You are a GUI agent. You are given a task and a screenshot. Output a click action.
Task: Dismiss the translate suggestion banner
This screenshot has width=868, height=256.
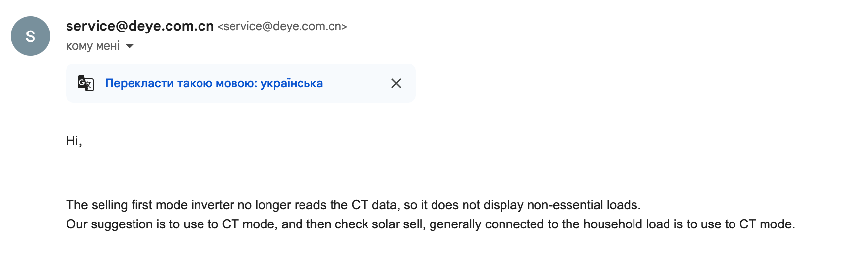click(396, 83)
